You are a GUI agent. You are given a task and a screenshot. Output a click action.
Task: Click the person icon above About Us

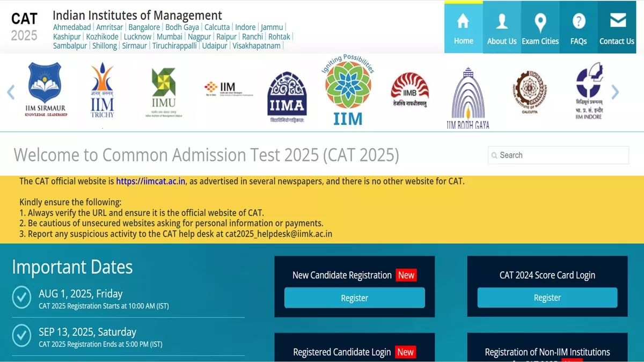click(502, 21)
